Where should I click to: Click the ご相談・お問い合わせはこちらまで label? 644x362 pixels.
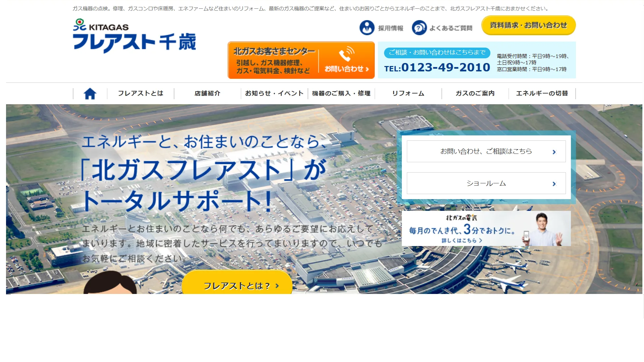(x=437, y=53)
